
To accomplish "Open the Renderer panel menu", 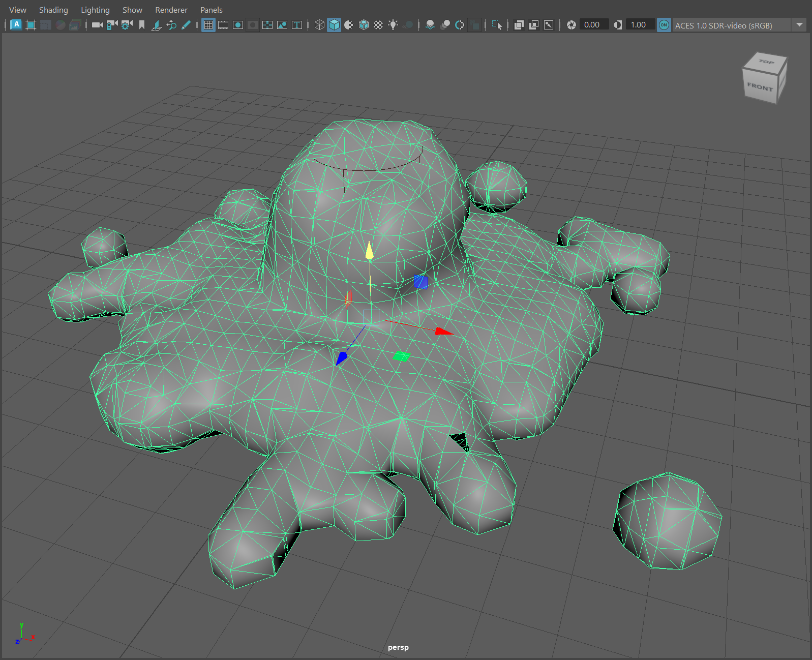I will point(171,10).
